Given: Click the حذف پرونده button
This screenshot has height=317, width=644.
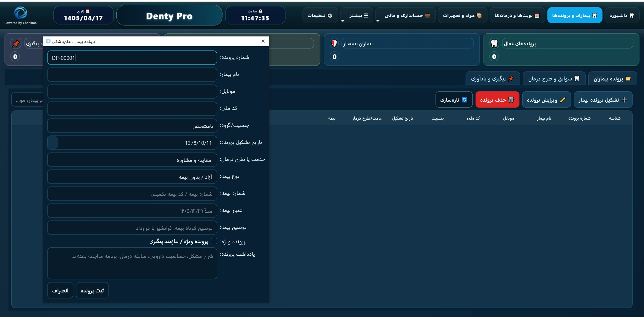Looking at the screenshot, I should pyautogui.click(x=497, y=100).
